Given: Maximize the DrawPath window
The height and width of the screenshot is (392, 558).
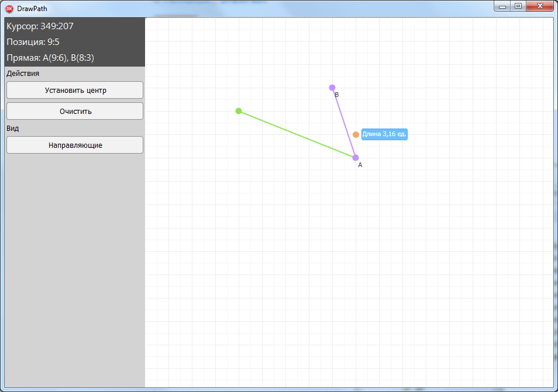Looking at the screenshot, I should coord(518,6).
